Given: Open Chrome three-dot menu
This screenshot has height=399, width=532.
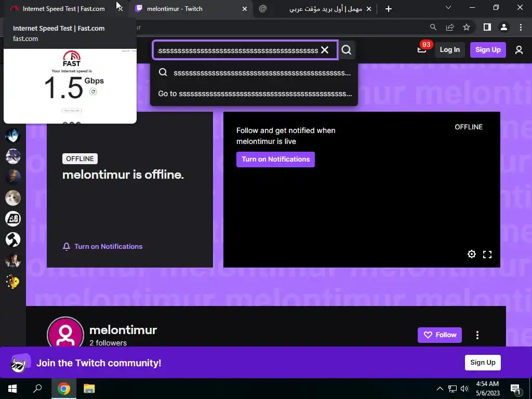Looking at the screenshot, I should (x=521, y=27).
